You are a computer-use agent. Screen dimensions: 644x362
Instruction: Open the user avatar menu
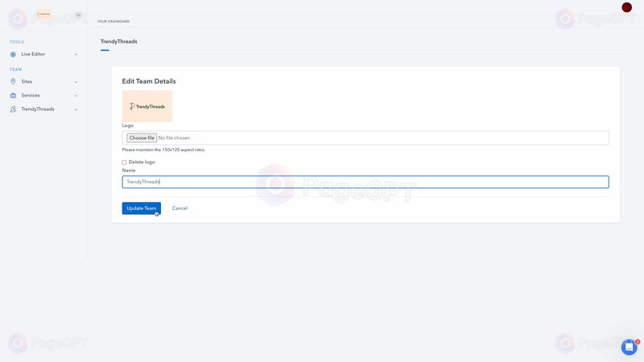click(x=626, y=7)
